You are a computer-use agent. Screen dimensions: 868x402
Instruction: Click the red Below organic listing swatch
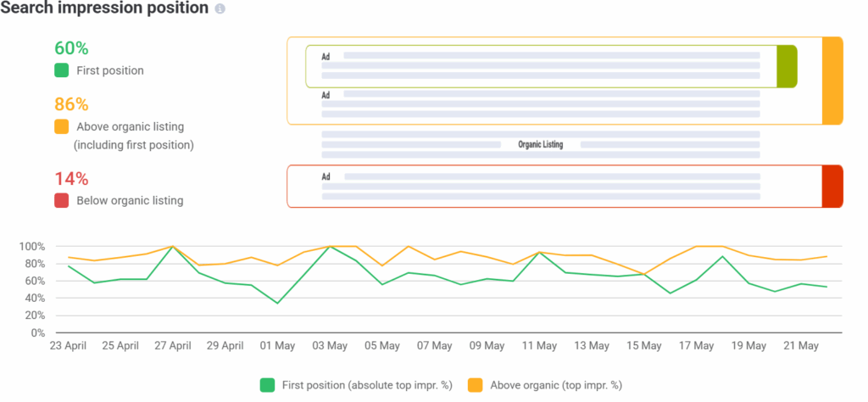point(61,201)
